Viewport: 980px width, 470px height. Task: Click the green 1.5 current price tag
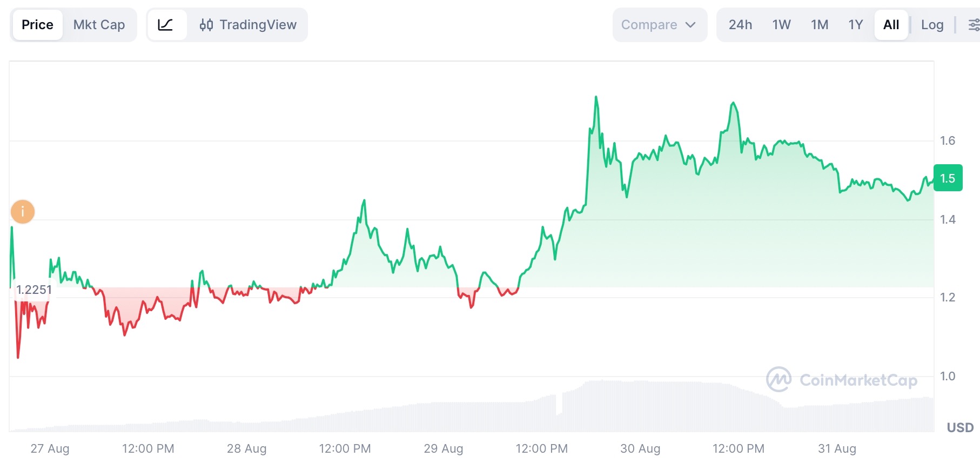tap(948, 178)
